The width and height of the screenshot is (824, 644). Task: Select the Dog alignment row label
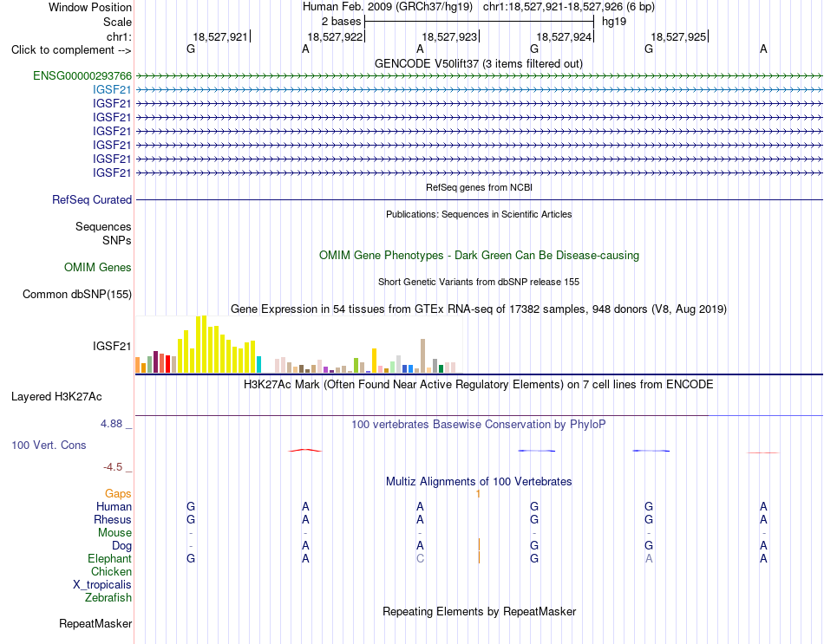click(x=121, y=546)
